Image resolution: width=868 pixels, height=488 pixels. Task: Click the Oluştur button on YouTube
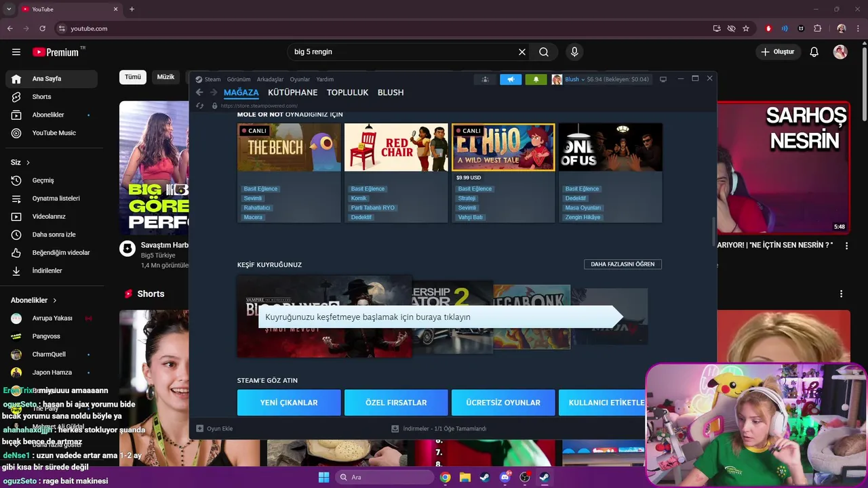[777, 52]
